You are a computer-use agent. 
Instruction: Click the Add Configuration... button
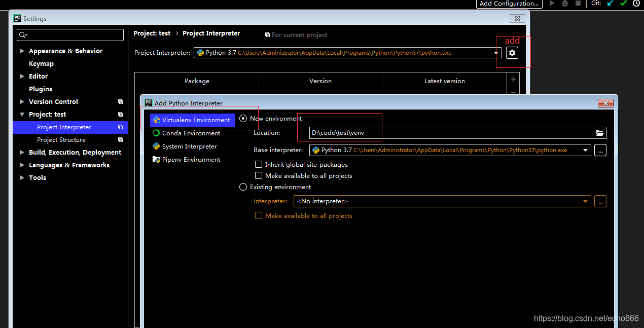pyautogui.click(x=509, y=4)
